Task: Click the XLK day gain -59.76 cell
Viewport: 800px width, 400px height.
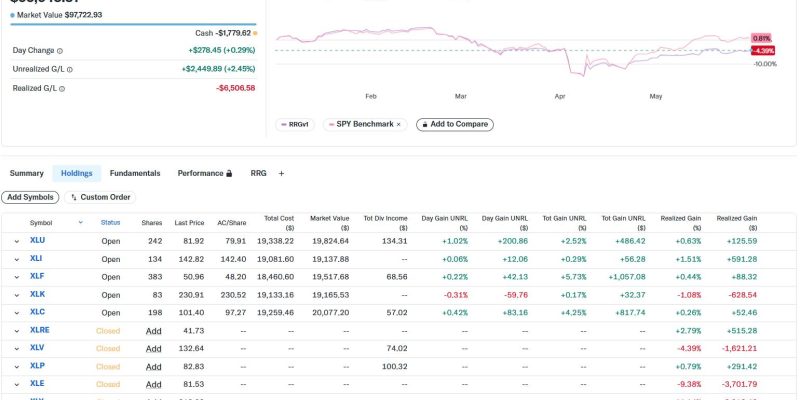Action: [x=516, y=295]
